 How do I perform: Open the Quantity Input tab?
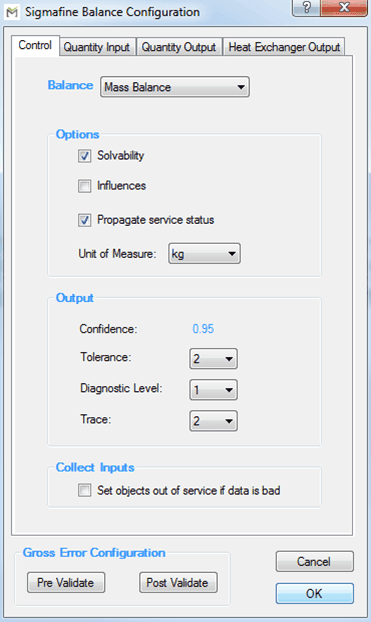click(x=97, y=47)
